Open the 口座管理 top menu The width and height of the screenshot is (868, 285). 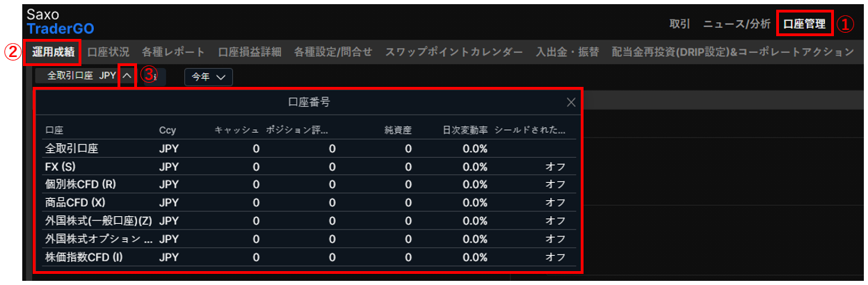coord(804,24)
